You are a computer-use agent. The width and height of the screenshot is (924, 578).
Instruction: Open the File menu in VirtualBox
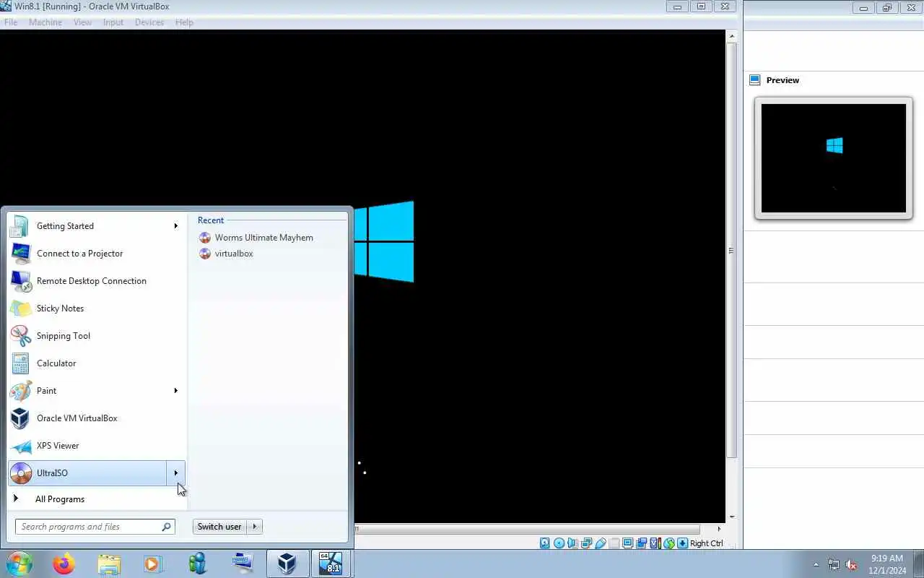(11, 22)
